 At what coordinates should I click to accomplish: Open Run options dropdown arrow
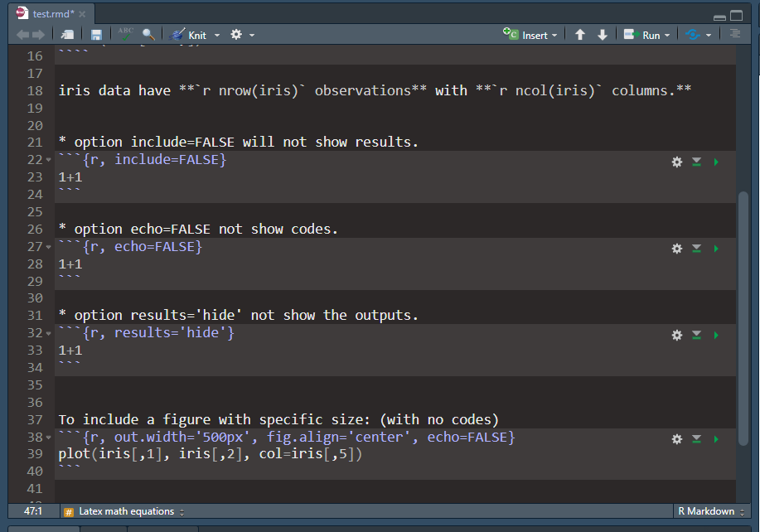pyautogui.click(x=667, y=36)
